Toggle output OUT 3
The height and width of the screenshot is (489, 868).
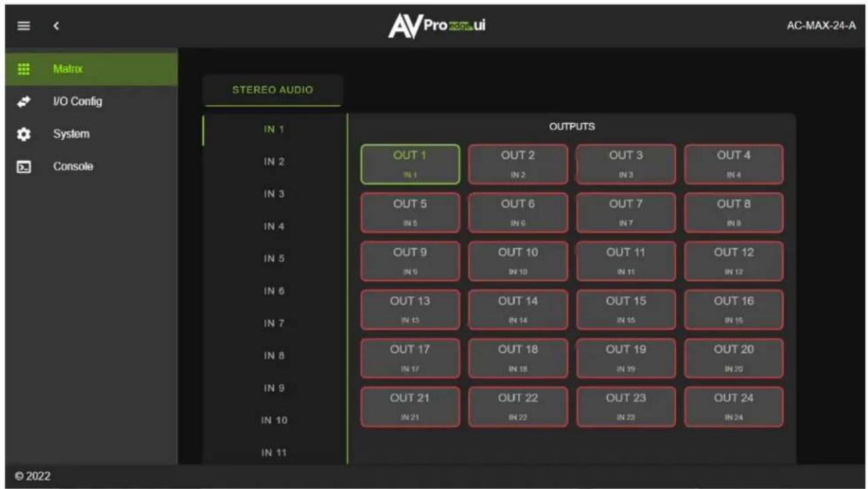[626, 164]
